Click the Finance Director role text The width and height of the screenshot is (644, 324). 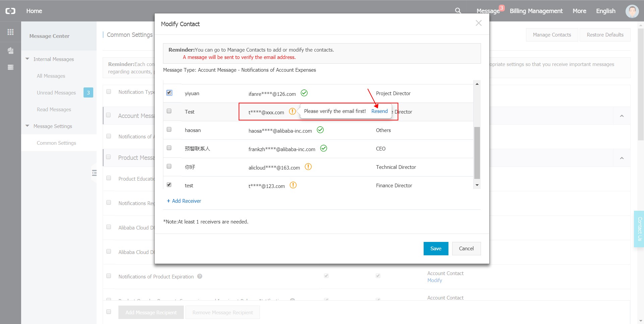pyautogui.click(x=394, y=186)
